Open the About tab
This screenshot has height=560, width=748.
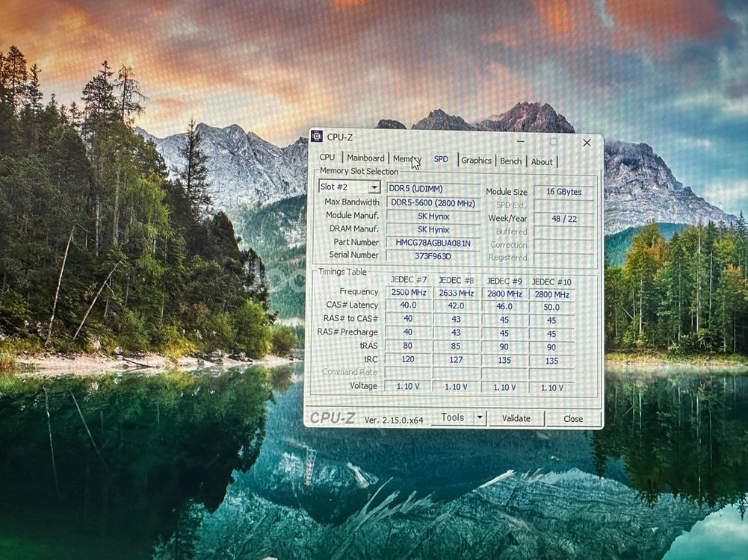542,162
